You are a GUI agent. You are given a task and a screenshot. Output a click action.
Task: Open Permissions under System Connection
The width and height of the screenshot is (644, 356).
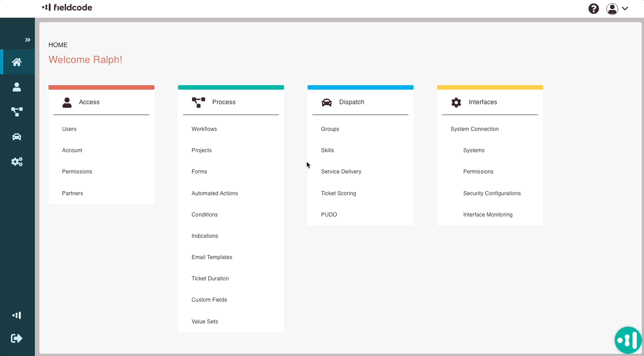tap(478, 172)
